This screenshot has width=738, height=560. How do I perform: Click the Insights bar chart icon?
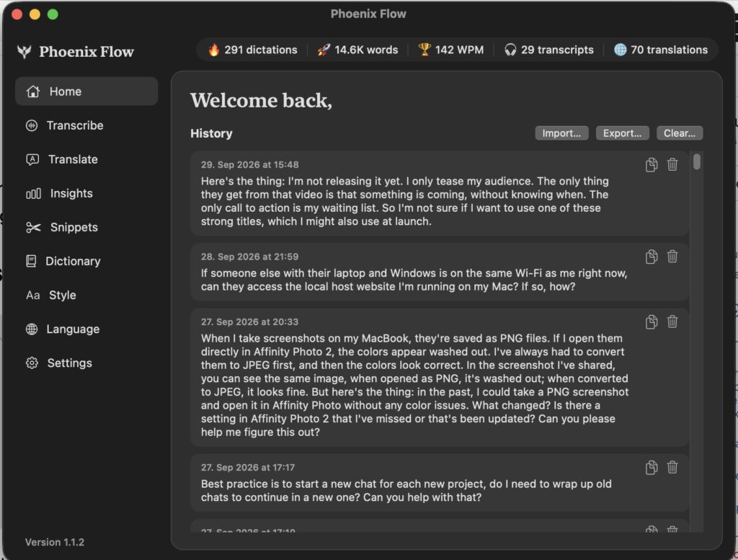(x=33, y=193)
